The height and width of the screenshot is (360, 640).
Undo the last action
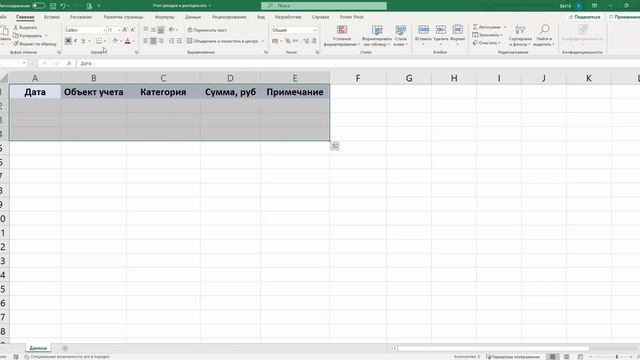(63, 6)
